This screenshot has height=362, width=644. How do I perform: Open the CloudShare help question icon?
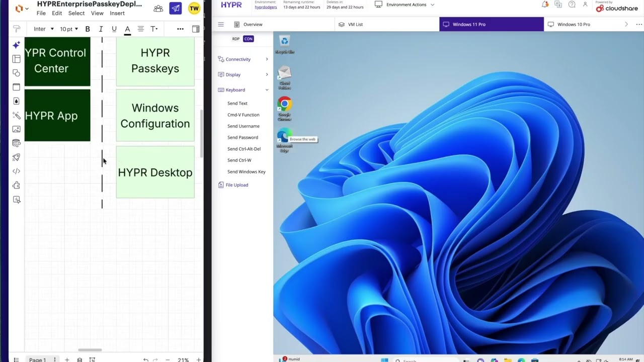click(x=572, y=5)
